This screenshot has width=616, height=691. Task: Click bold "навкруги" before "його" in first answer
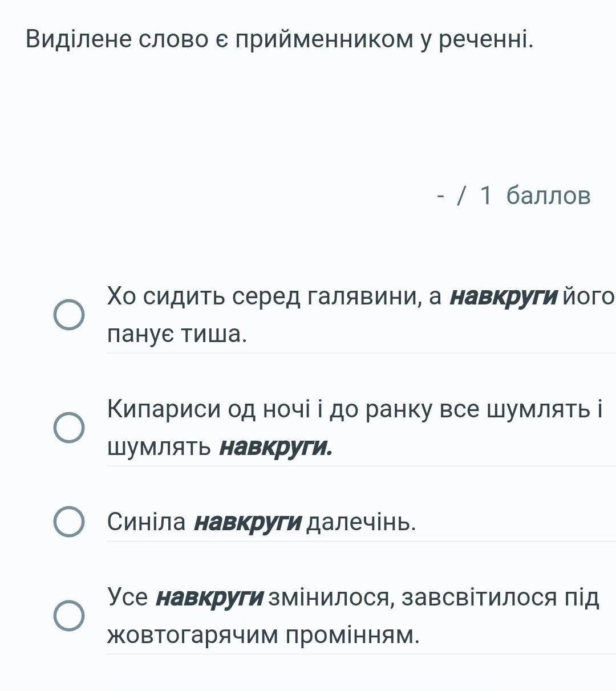click(x=503, y=296)
